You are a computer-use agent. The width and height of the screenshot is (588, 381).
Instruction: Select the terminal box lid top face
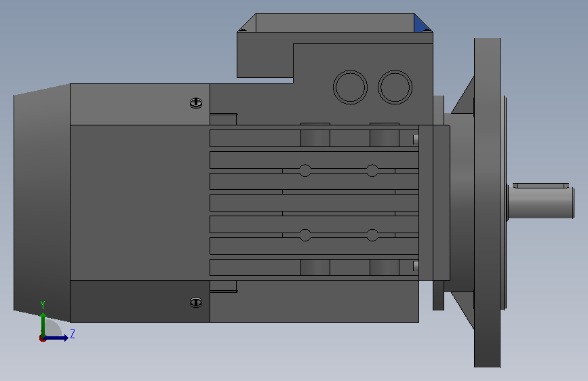click(x=335, y=22)
